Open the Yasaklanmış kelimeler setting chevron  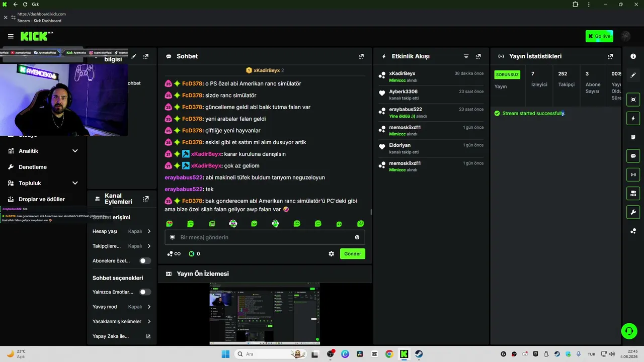(149, 321)
